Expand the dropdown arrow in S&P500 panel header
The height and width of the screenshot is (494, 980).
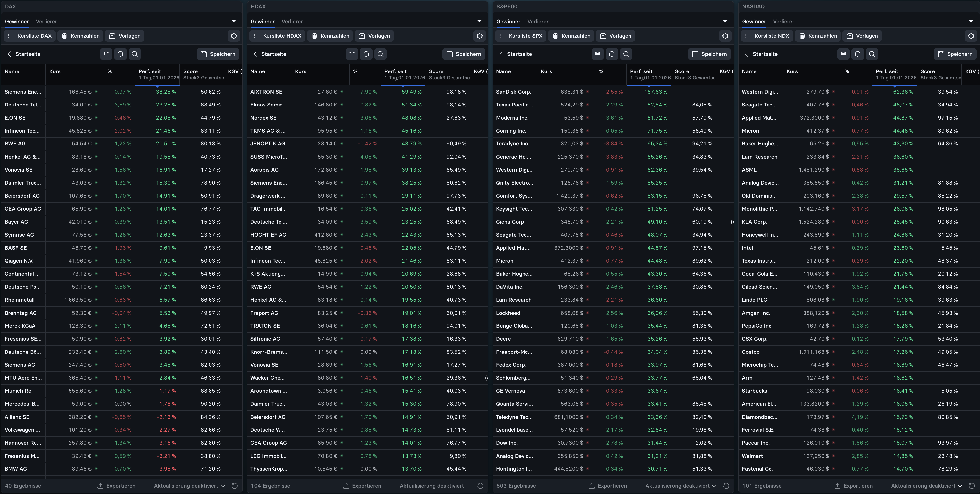[x=725, y=21]
